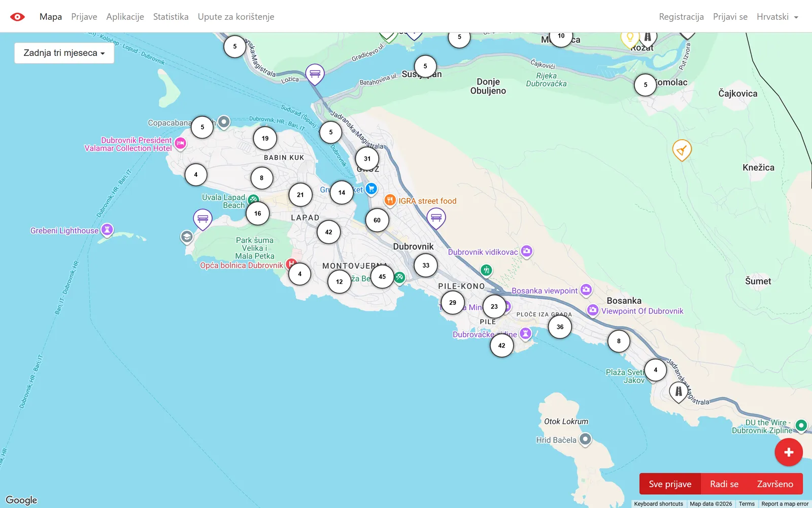Image resolution: width=812 pixels, height=508 pixels.
Task: Click the red eye logo icon
Action: [17, 17]
